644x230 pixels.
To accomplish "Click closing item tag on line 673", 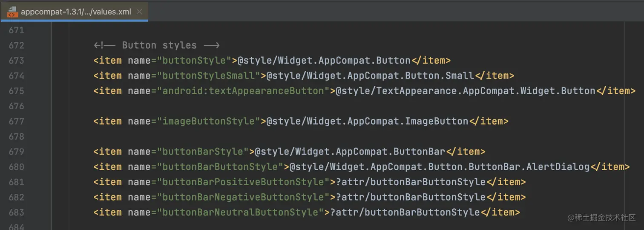I will 431,61.
